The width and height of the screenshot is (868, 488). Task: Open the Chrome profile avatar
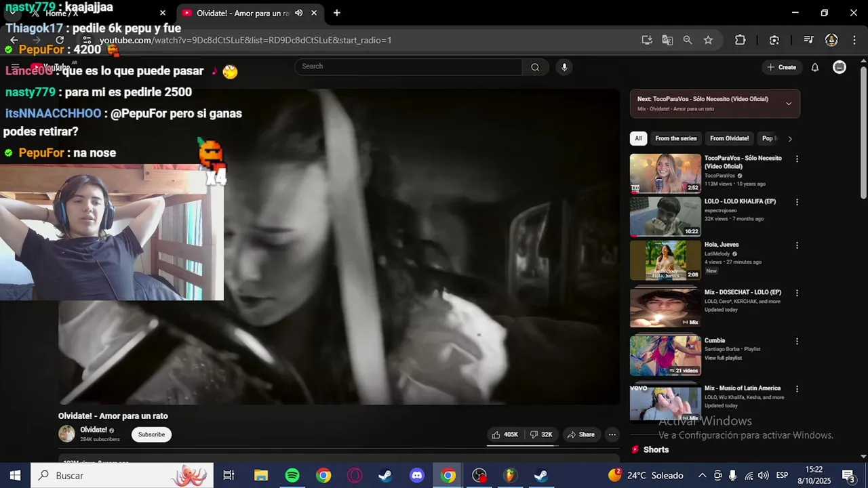[x=831, y=40]
